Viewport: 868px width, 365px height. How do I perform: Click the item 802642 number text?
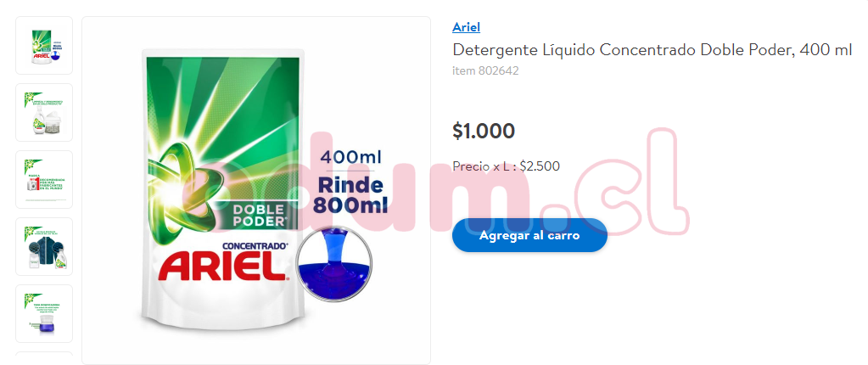pos(485,71)
